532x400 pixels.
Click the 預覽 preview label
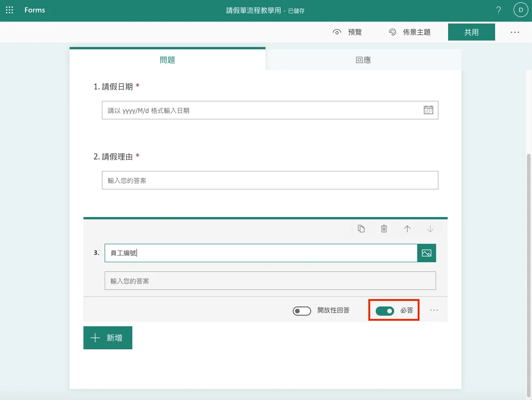click(x=355, y=32)
